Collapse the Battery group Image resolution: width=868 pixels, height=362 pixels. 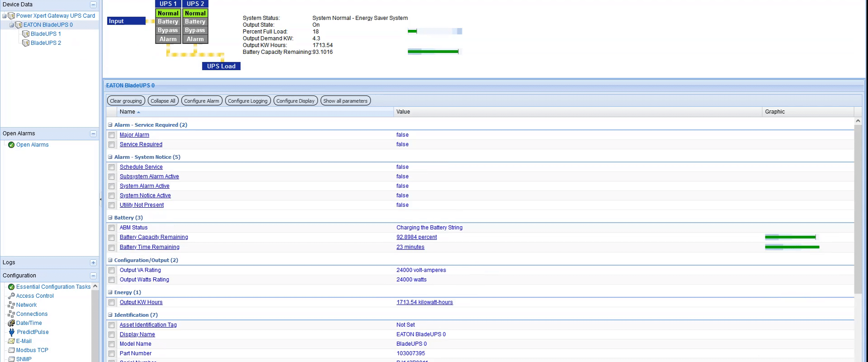click(x=110, y=218)
